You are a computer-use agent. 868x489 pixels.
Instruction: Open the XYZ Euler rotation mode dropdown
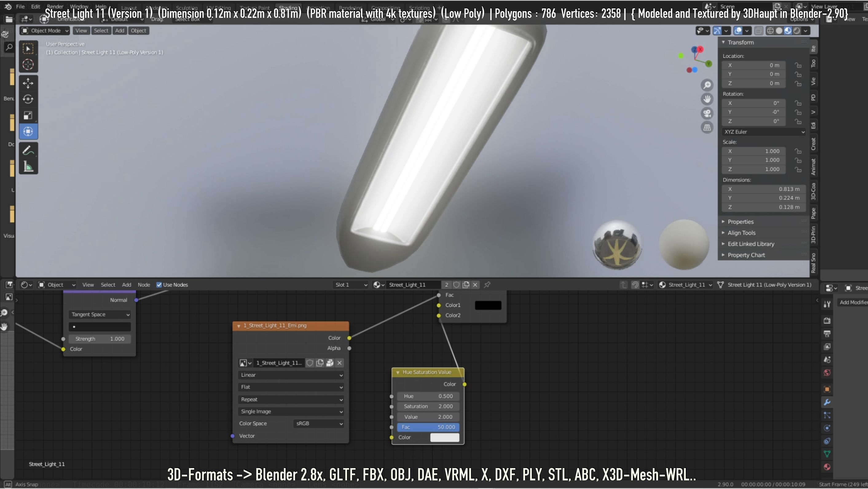(764, 132)
